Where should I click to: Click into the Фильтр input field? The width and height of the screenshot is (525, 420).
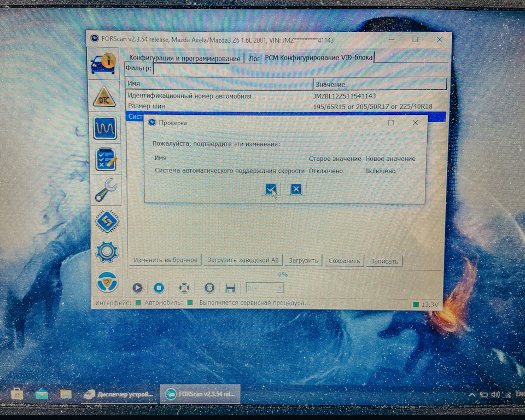300,69
